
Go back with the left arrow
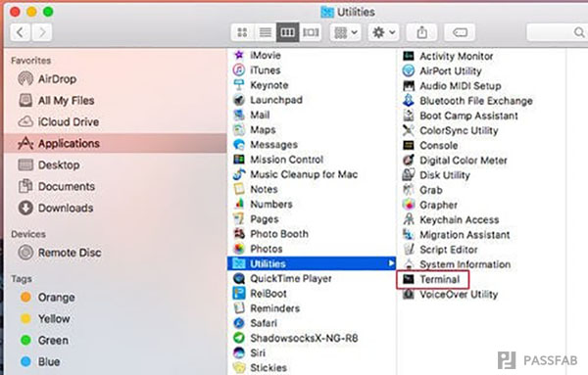click(20, 32)
